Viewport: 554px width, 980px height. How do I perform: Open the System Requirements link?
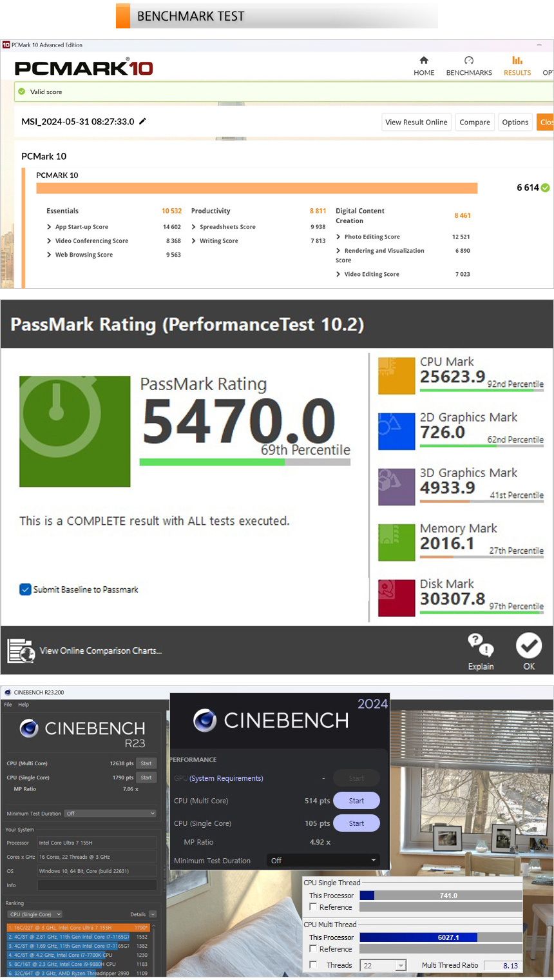coord(226,778)
